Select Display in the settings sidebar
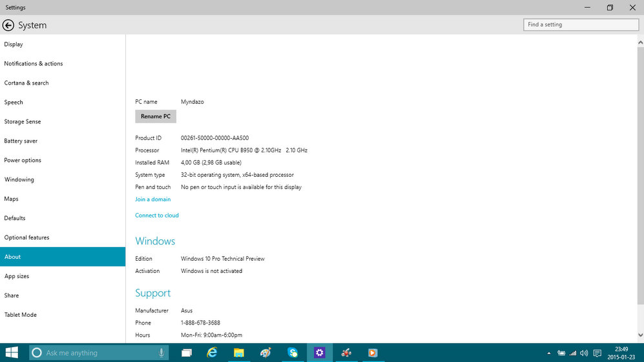Image resolution: width=644 pixels, height=362 pixels. click(x=14, y=45)
